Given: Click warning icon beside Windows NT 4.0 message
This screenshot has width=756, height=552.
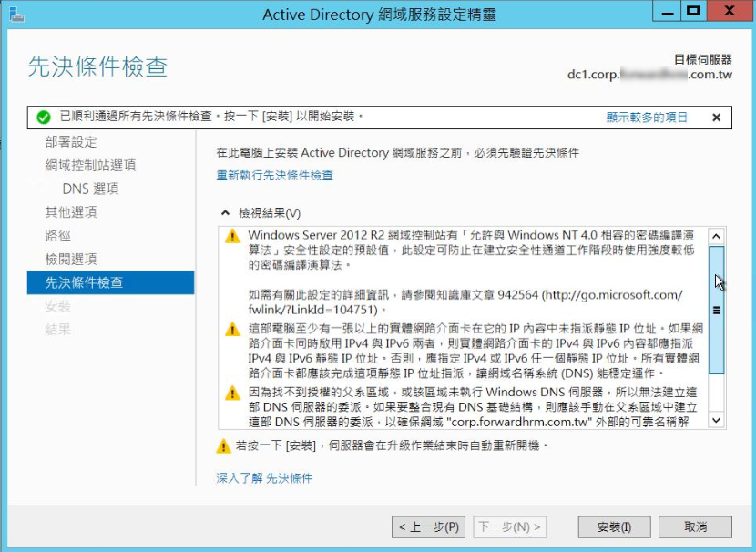Looking at the screenshot, I should click(x=232, y=236).
